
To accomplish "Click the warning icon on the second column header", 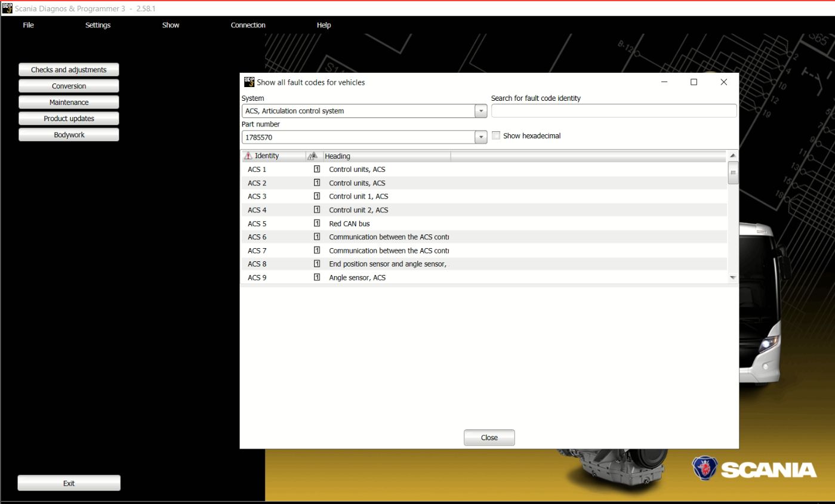I will click(313, 155).
